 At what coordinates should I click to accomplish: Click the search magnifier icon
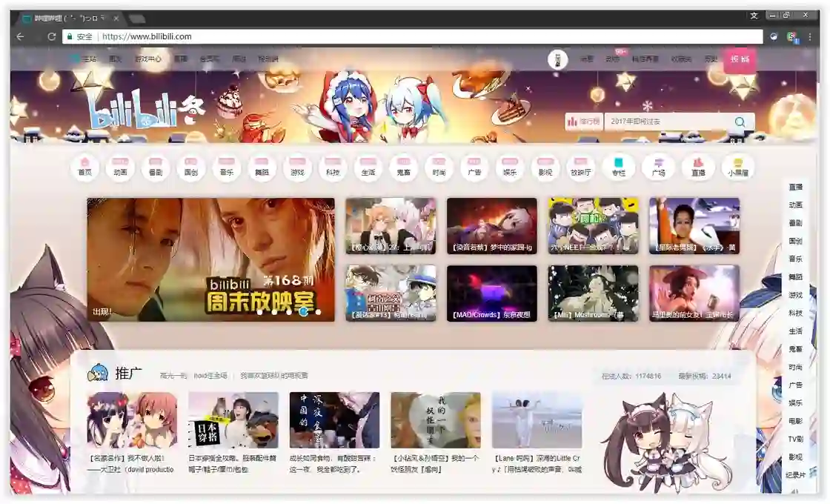[740, 122]
